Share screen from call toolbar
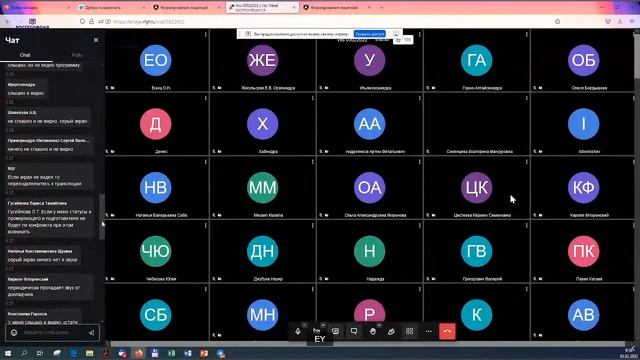This screenshot has height=360, width=640. point(335,331)
